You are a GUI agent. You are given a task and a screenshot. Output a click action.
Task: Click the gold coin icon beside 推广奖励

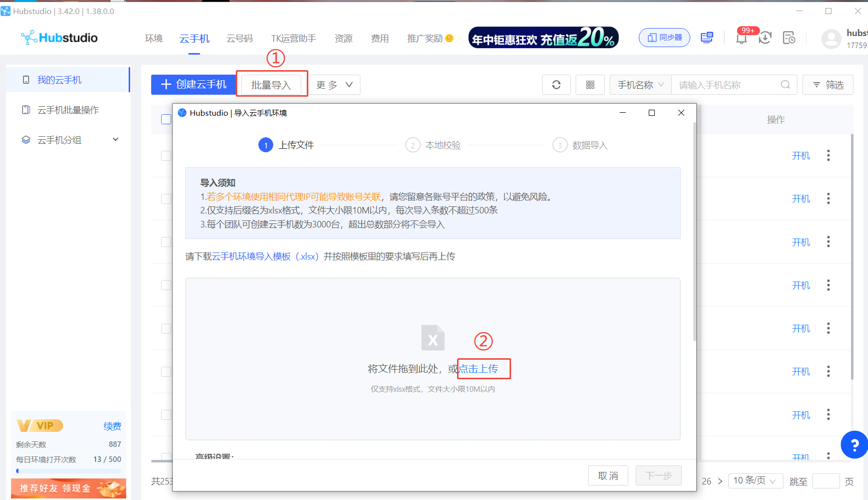coord(450,38)
